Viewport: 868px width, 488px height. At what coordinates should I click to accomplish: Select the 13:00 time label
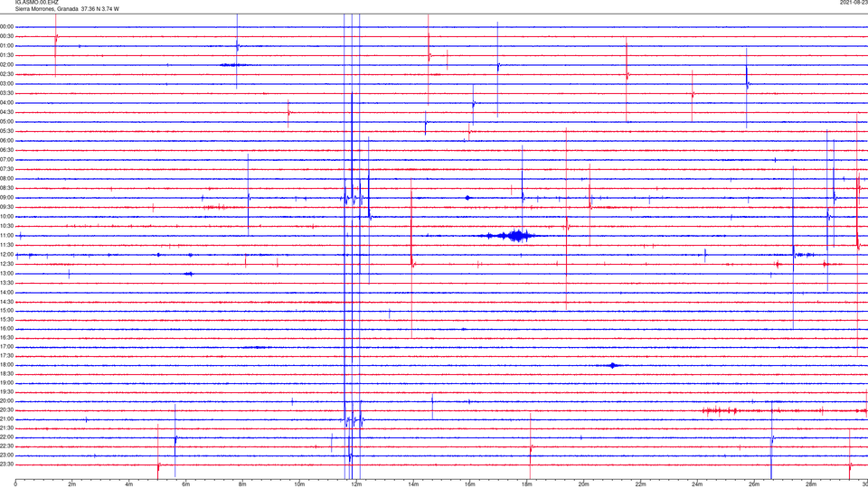click(7, 273)
